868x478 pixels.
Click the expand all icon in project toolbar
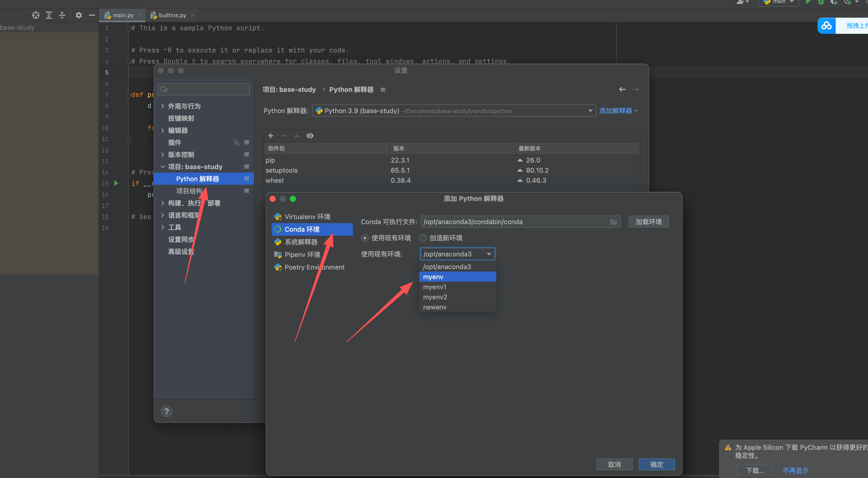(49, 15)
